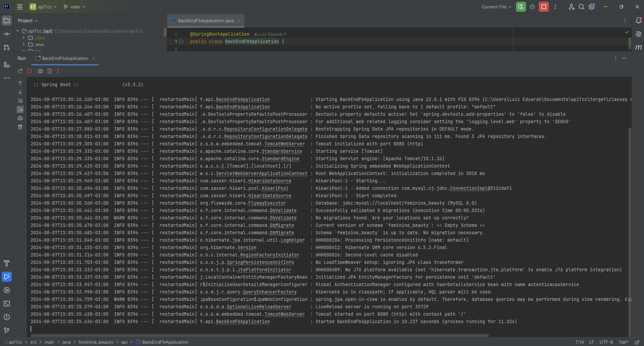Open the Terminal tool window
644x346 pixels.
[x=7, y=304]
